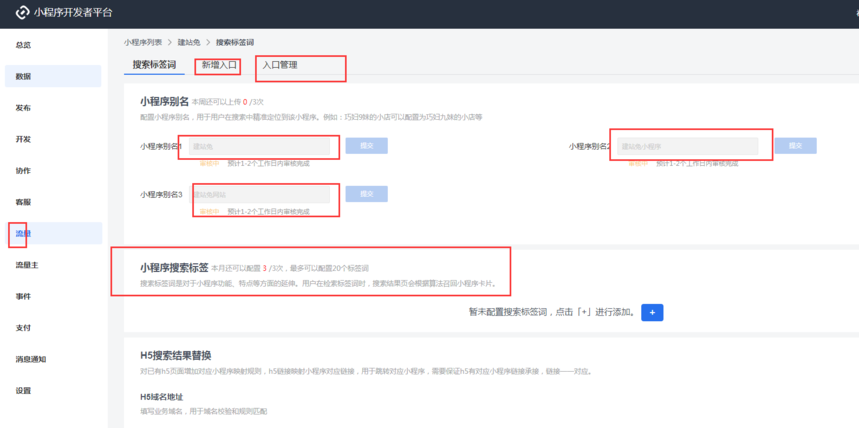
Task: Click 审核中 status under 小程序别名3
Action: point(209,212)
